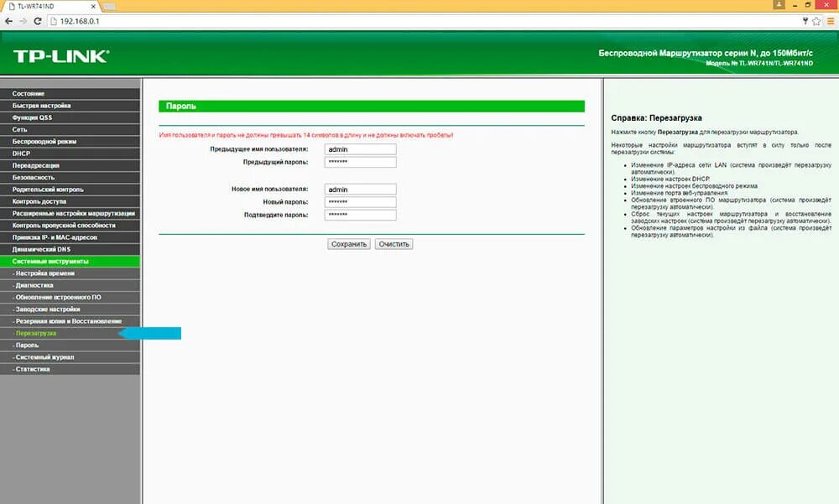Open Обновление встроенного ПО submenu
The image size is (839, 504).
tap(70, 297)
